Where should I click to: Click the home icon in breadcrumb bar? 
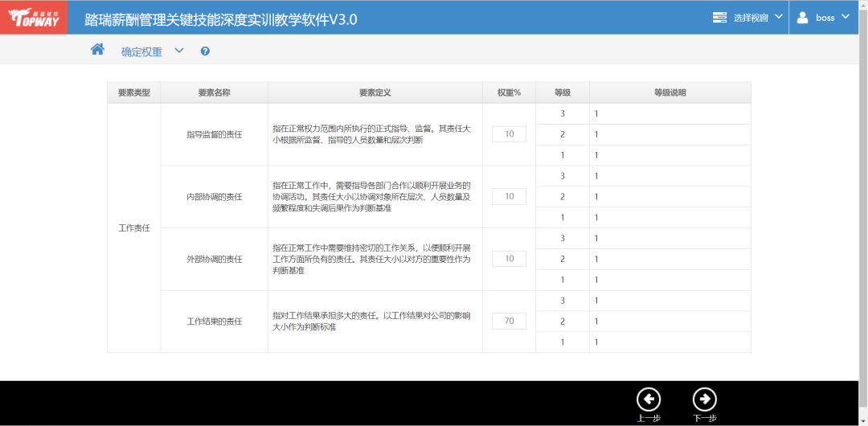coord(97,50)
